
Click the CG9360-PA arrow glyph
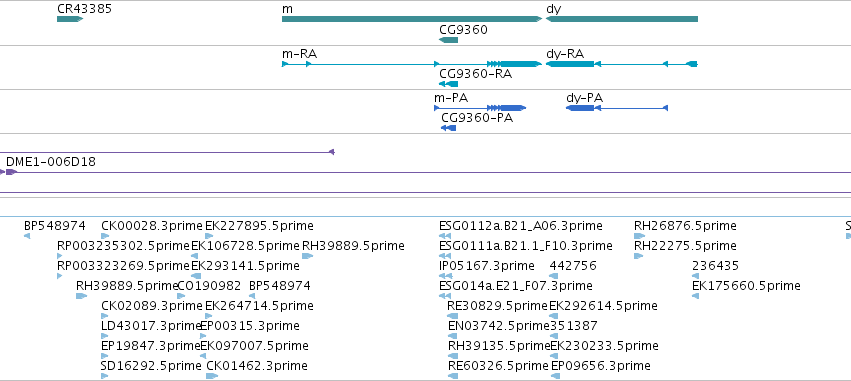pos(448,128)
